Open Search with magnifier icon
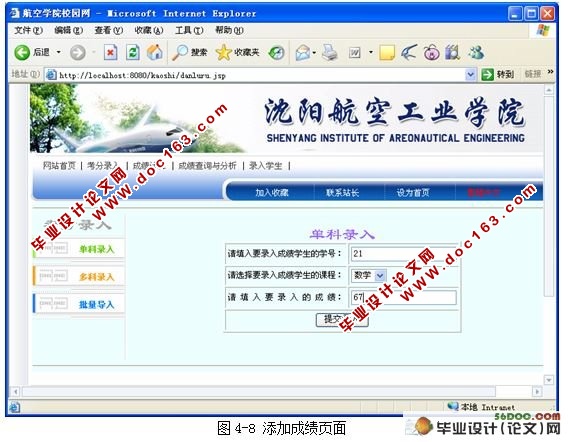 click(x=180, y=53)
